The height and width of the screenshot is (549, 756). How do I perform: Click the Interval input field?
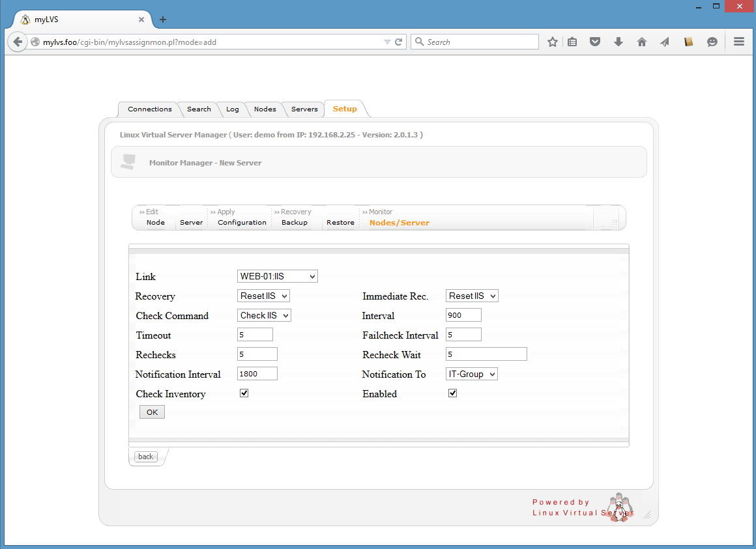pyautogui.click(x=463, y=315)
